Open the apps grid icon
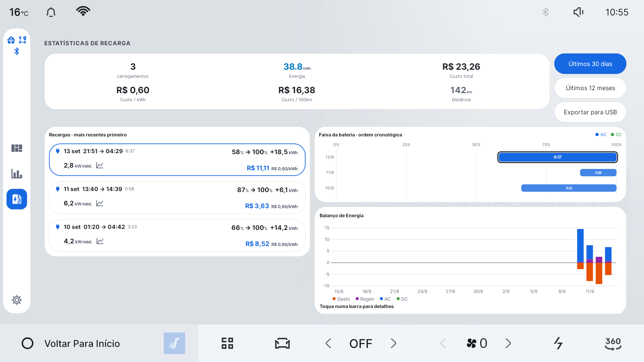The height and width of the screenshot is (362, 644). pos(227,343)
